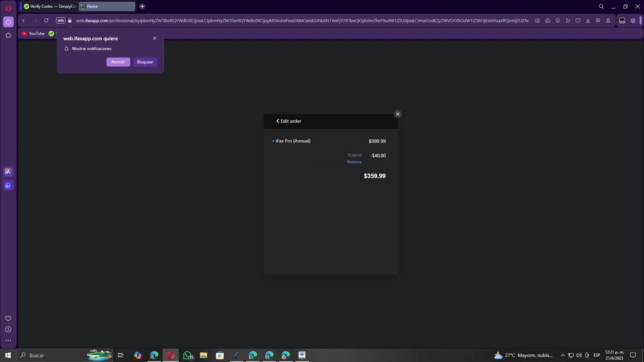Open the YouTube bookmark

33,33
